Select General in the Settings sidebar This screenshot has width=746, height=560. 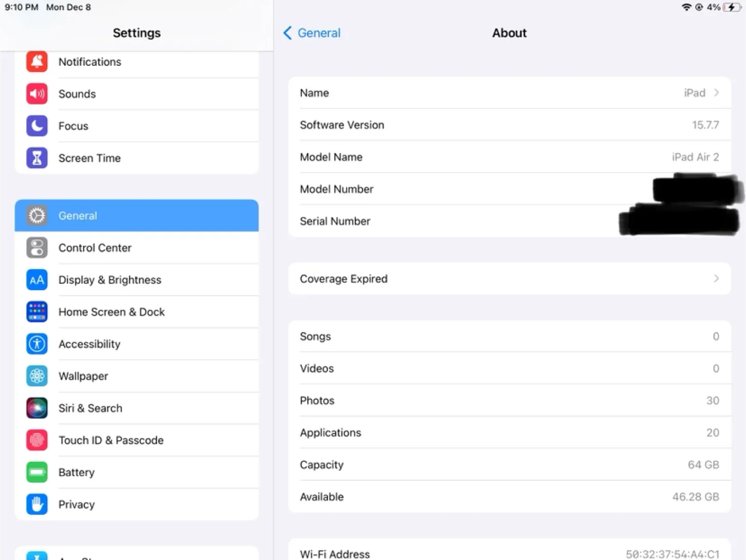[x=136, y=216]
